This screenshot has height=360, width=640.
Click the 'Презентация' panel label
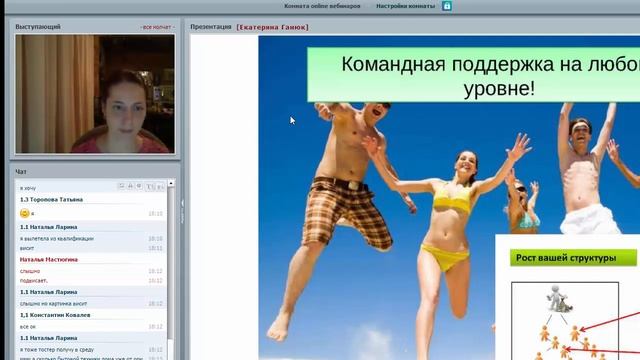[x=211, y=27]
